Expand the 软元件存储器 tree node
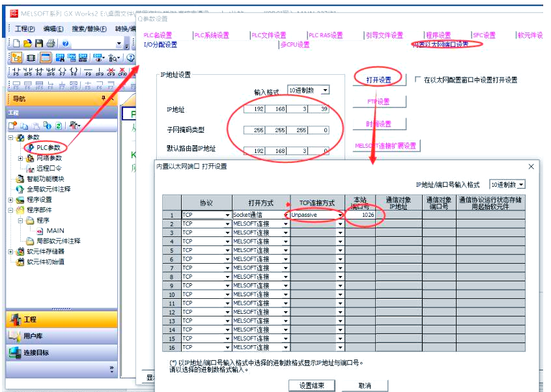551x392 pixels. [x=10, y=251]
